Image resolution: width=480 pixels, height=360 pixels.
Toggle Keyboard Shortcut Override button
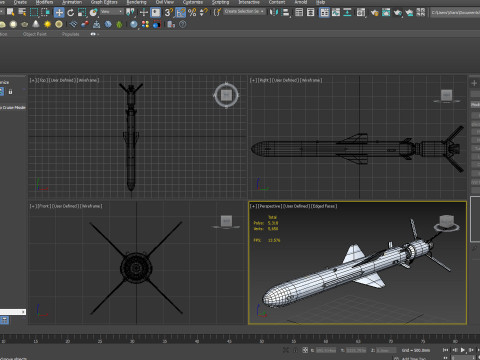tap(156, 13)
